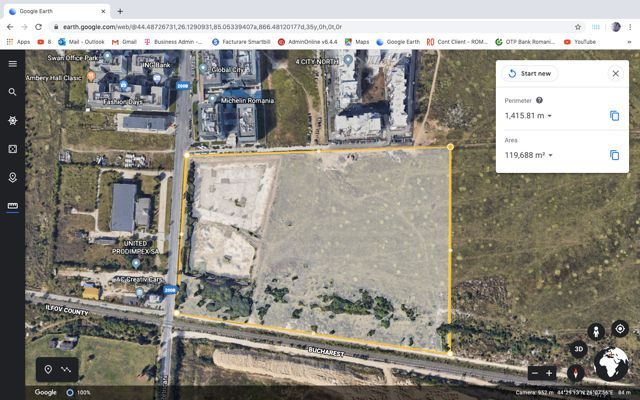Toggle the 3D view button
This screenshot has height=400, width=640.
tap(578, 349)
